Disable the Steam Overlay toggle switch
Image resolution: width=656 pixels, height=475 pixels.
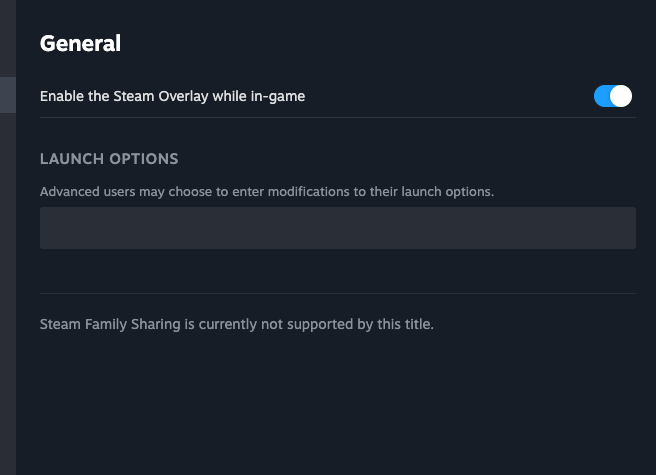point(613,96)
